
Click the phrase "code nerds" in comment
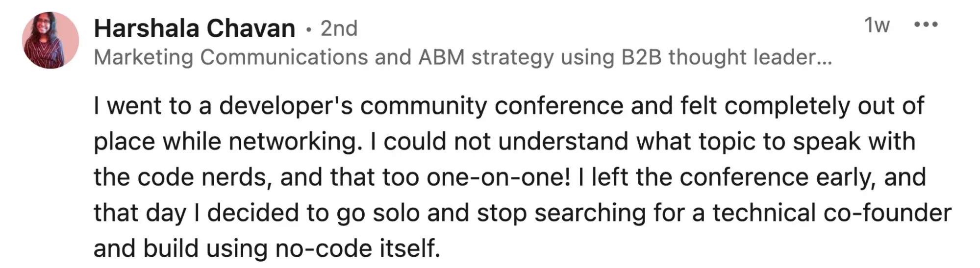[204, 177]
